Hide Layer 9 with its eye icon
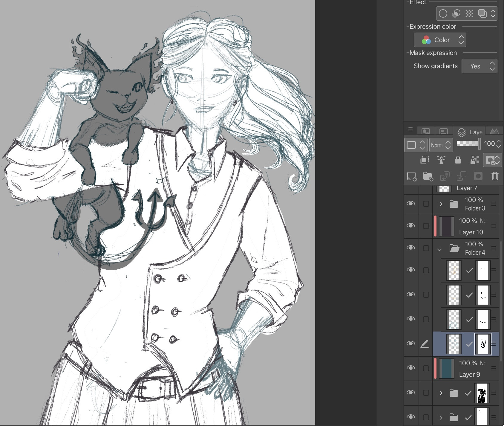The width and height of the screenshot is (504, 426). (411, 368)
